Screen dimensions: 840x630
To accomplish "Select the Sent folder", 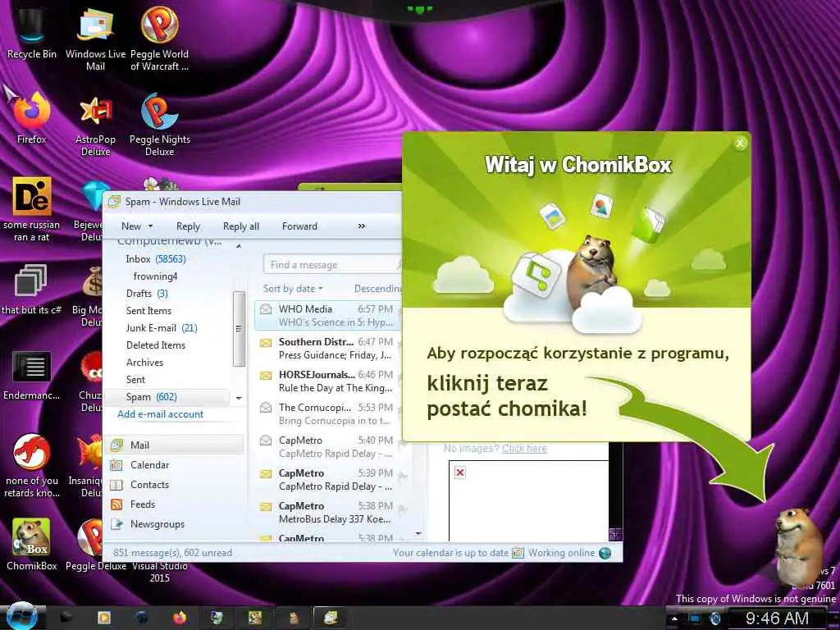I will [x=135, y=379].
